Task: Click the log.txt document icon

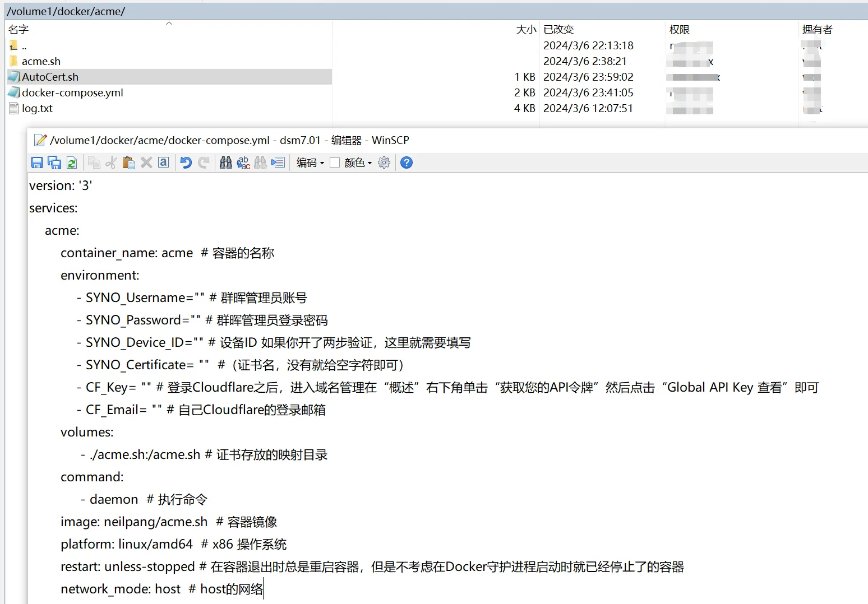Action: click(x=14, y=108)
